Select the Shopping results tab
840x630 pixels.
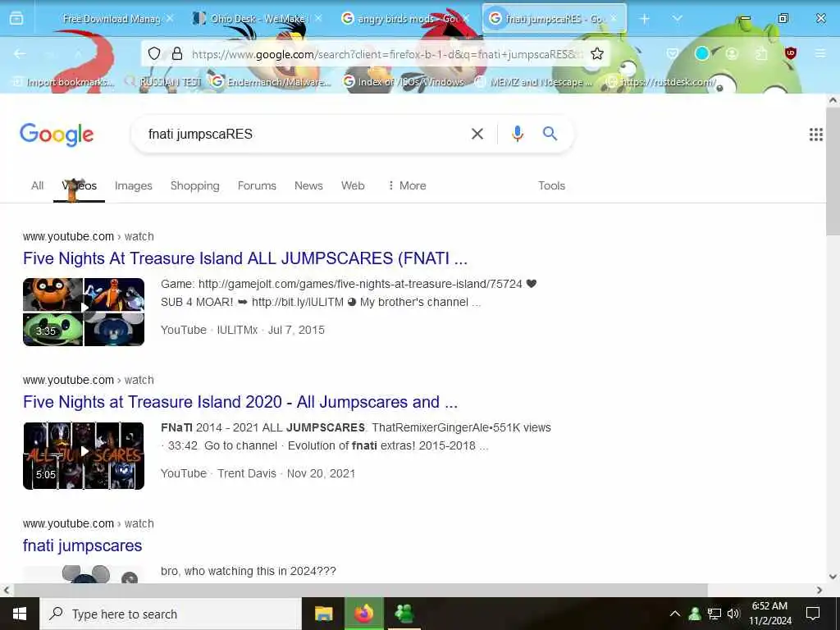195,185
